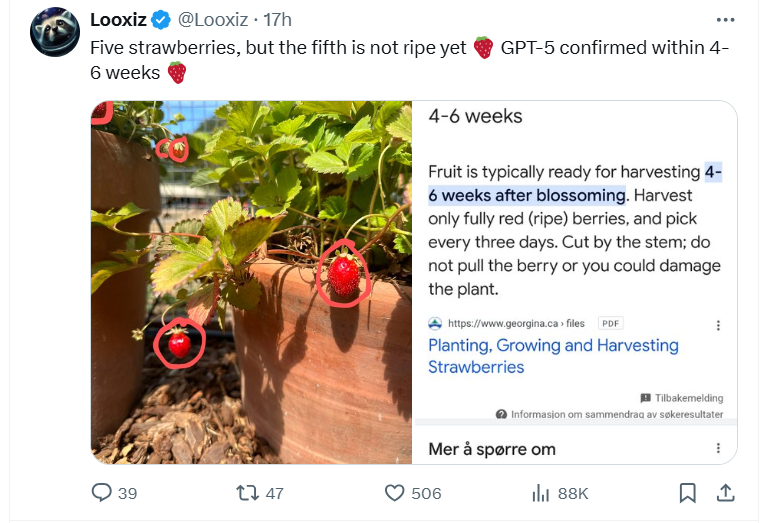Screen dimensions: 780x523
Task: Click the @Looxiz handle
Action: (x=215, y=20)
